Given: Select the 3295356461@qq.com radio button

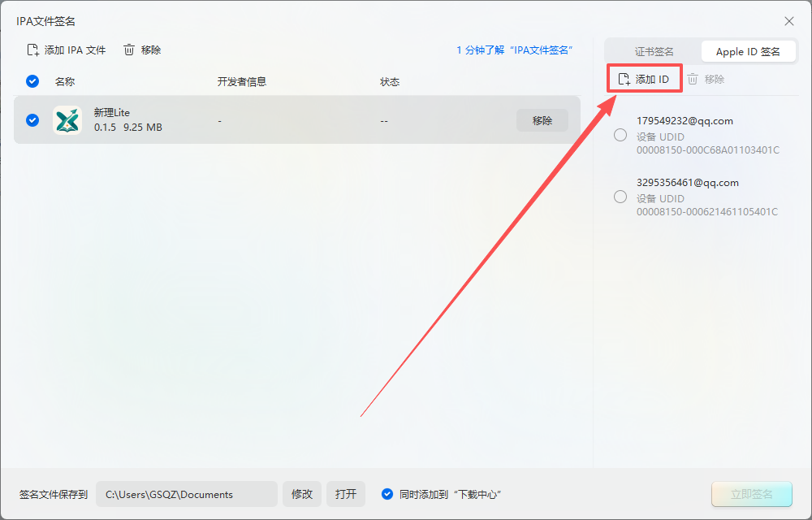Looking at the screenshot, I should (x=620, y=197).
